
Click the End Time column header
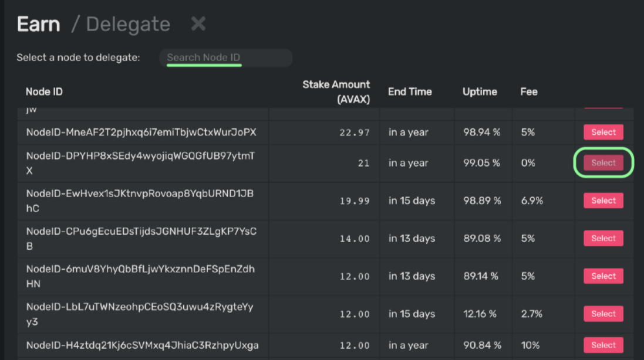coord(410,92)
